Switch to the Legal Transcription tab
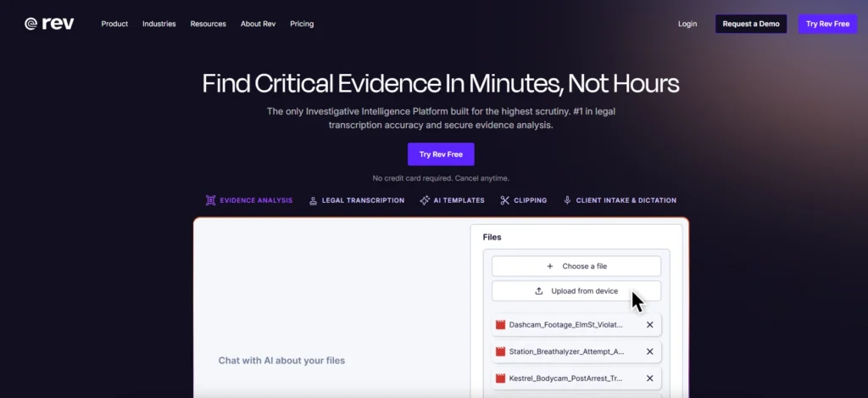Image resolution: width=868 pixels, height=398 pixels. click(x=357, y=200)
